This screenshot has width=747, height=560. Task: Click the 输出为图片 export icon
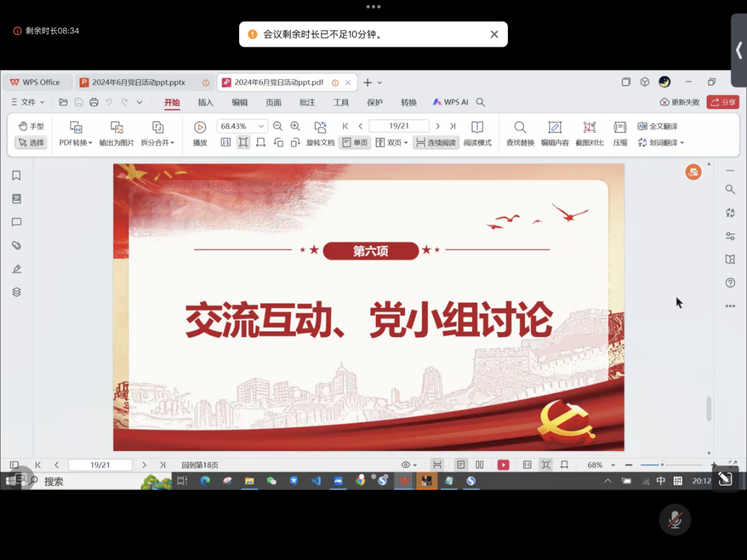pyautogui.click(x=116, y=127)
